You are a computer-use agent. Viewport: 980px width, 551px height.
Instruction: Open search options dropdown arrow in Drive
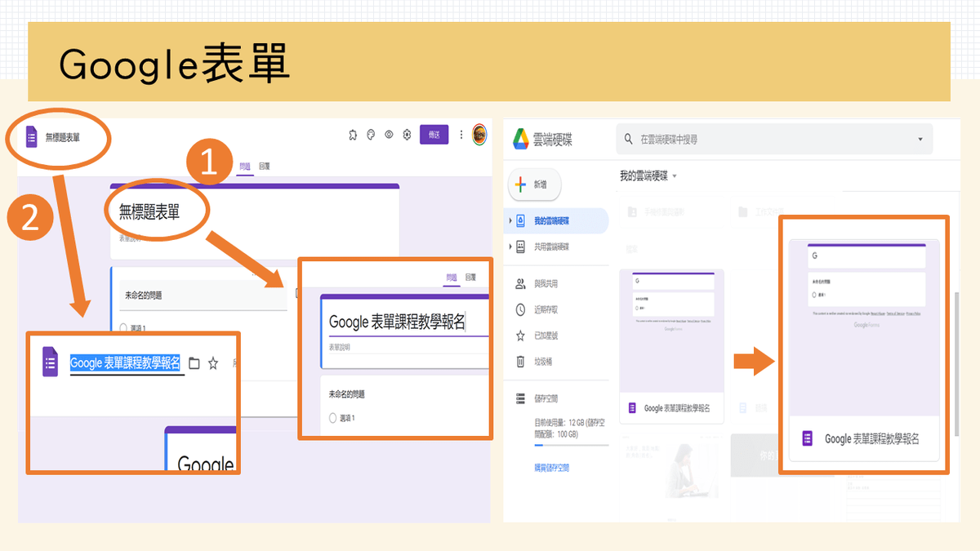tap(920, 140)
